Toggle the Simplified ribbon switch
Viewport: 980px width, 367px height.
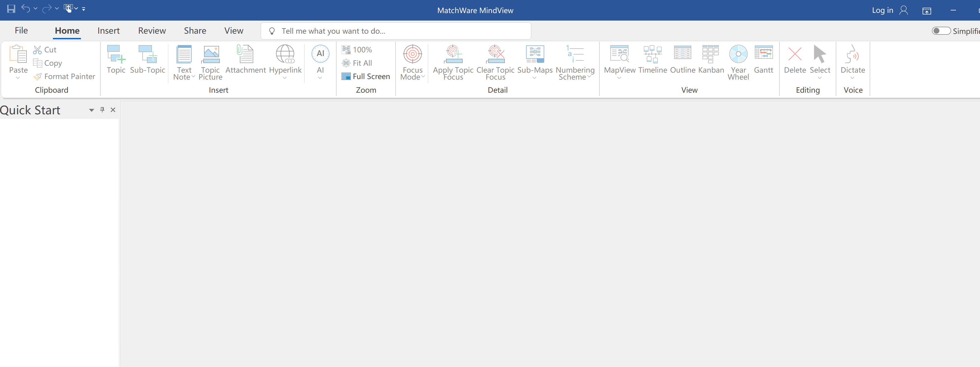(941, 31)
